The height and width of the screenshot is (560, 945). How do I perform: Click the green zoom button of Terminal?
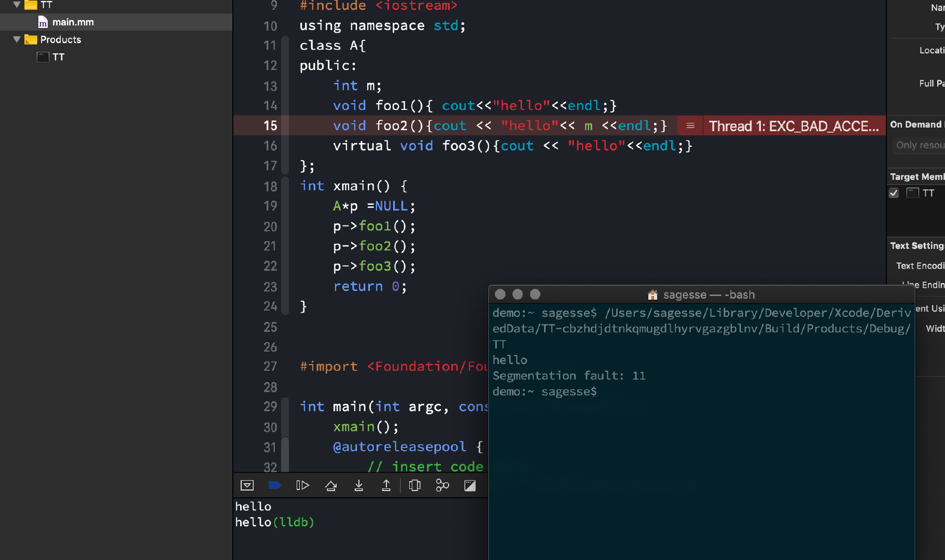[x=535, y=295]
